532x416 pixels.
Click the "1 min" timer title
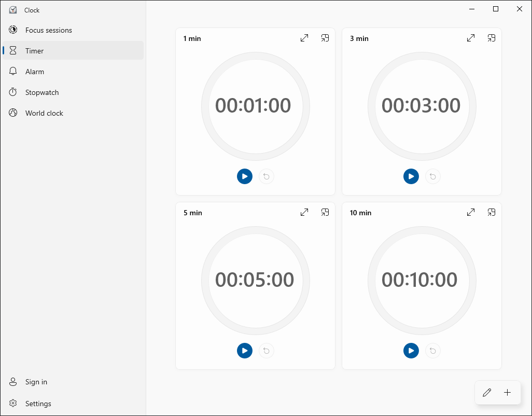click(192, 39)
